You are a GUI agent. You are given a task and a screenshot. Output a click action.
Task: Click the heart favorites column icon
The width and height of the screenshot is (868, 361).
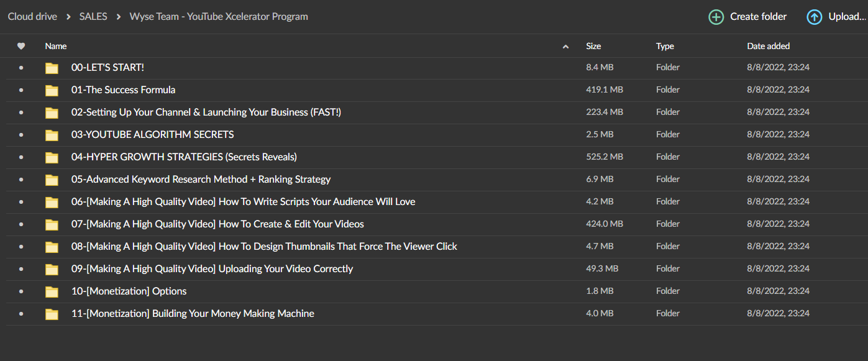tap(21, 46)
